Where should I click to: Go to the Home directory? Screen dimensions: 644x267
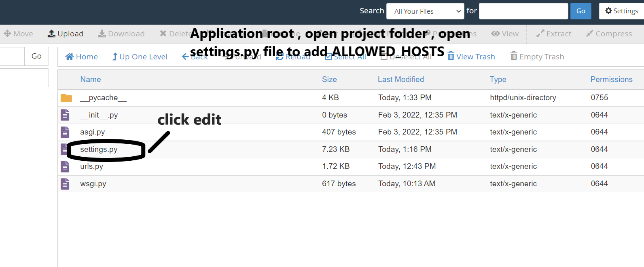click(x=82, y=57)
